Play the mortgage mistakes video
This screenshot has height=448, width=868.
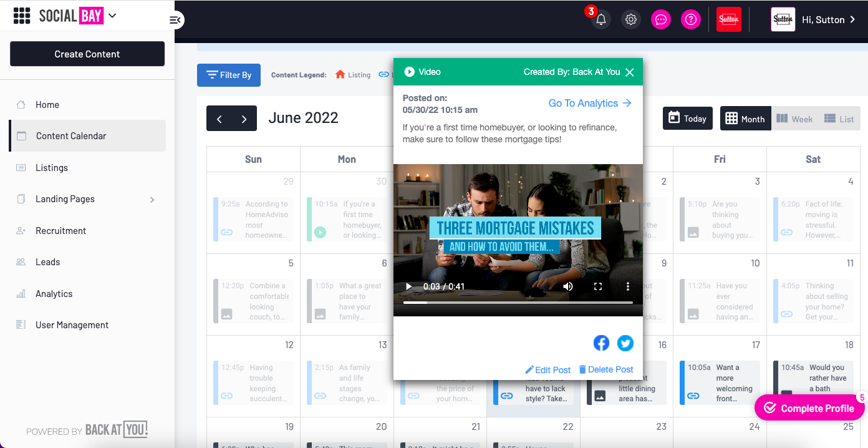point(409,286)
